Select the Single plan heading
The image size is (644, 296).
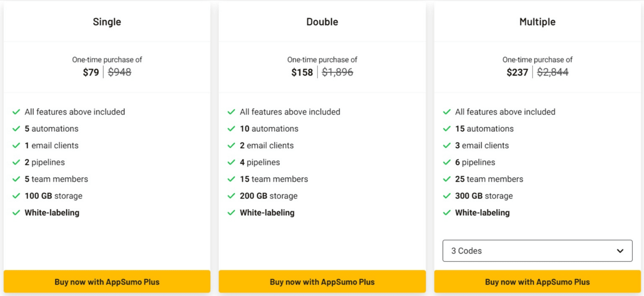point(107,22)
